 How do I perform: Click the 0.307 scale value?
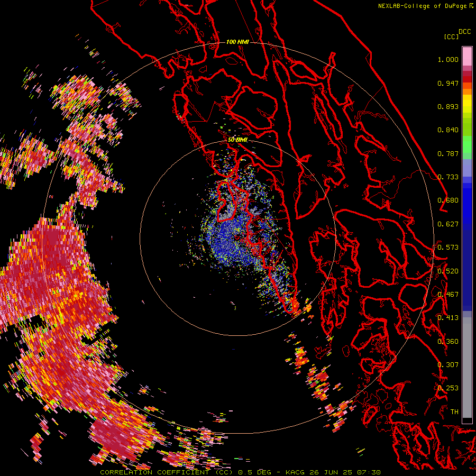[x=448, y=365]
